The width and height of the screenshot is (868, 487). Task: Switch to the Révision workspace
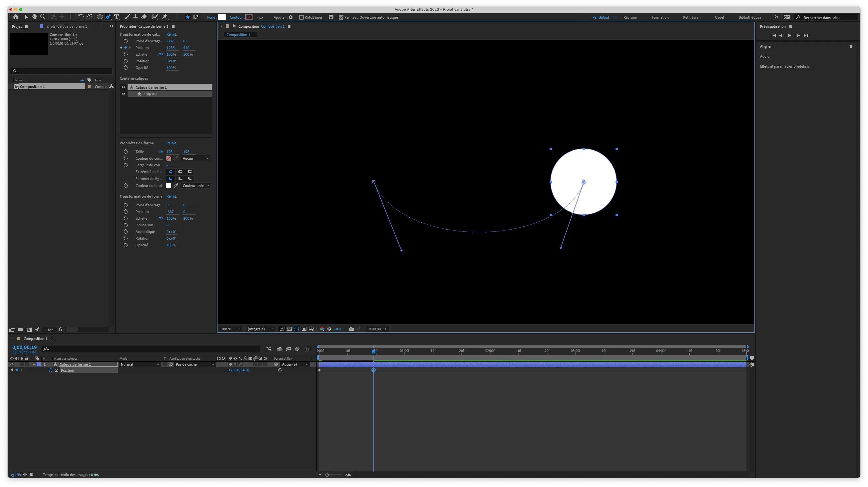[x=630, y=17]
